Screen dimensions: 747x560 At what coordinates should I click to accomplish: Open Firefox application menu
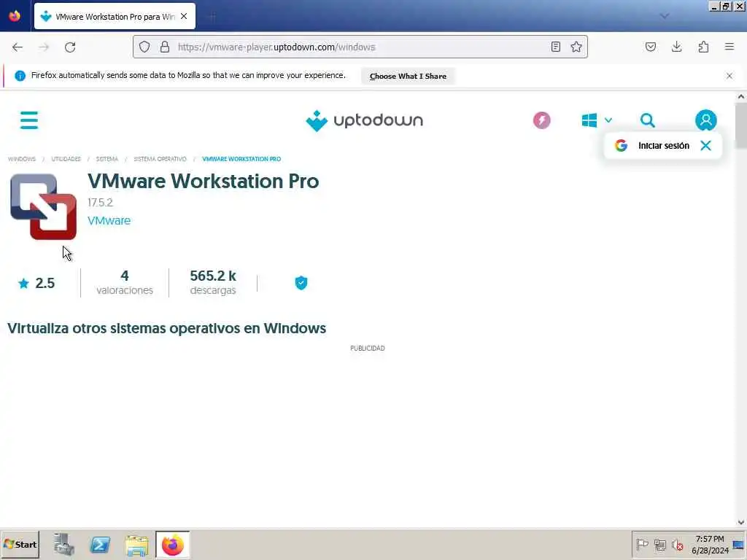point(729,47)
